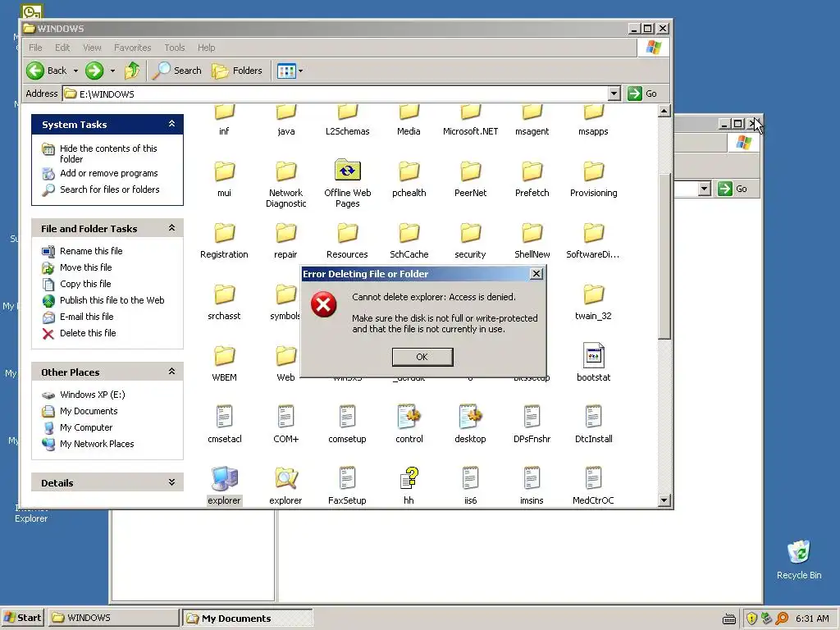840x630 pixels.
Task: Click the green Forward arrow button
Action: tap(94, 71)
